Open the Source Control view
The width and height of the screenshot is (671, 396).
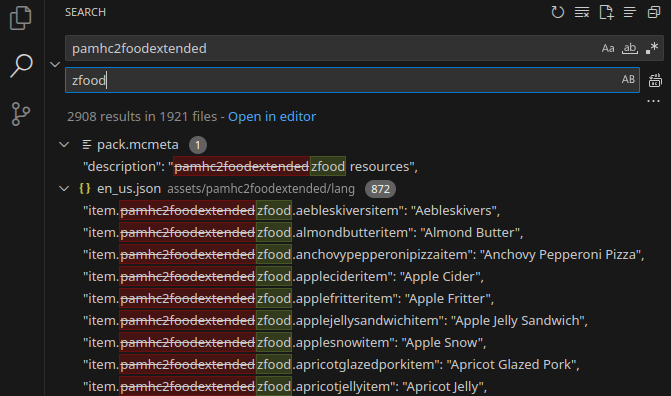coord(21,114)
